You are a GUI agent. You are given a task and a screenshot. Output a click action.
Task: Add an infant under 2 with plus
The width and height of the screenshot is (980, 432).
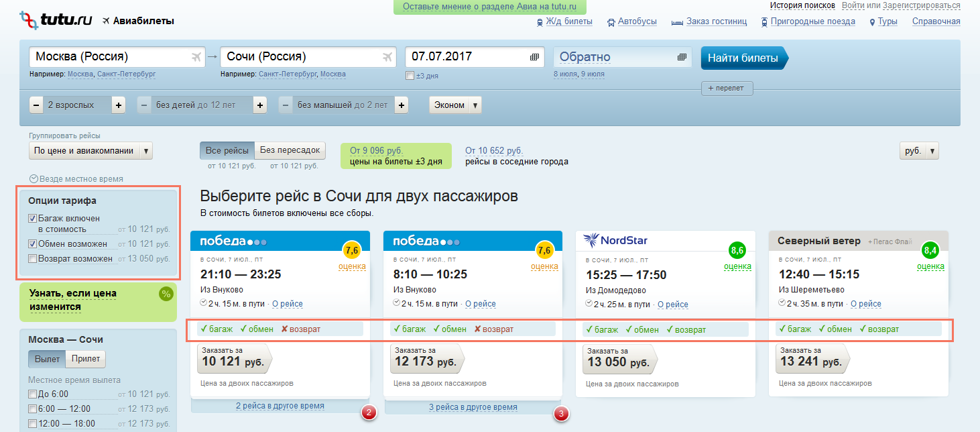[x=402, y=105]
